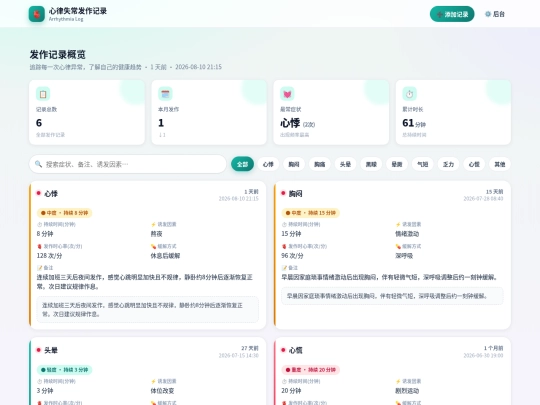
Task: Click lightning icon beside 诱发因素 in 心慌 card
Action: tap(398, 381)
